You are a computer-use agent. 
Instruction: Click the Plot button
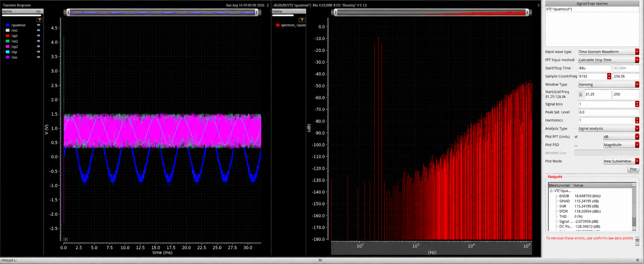pos(633,169)
